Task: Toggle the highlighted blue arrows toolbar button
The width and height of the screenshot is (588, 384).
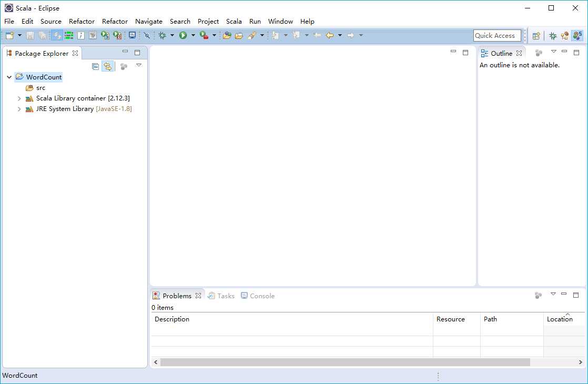Action: [57, 36]
